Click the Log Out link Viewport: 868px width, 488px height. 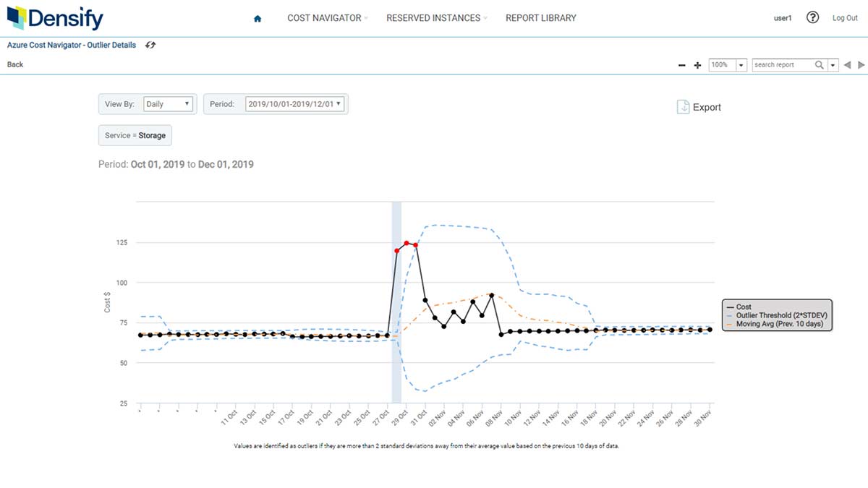point(844,17)
